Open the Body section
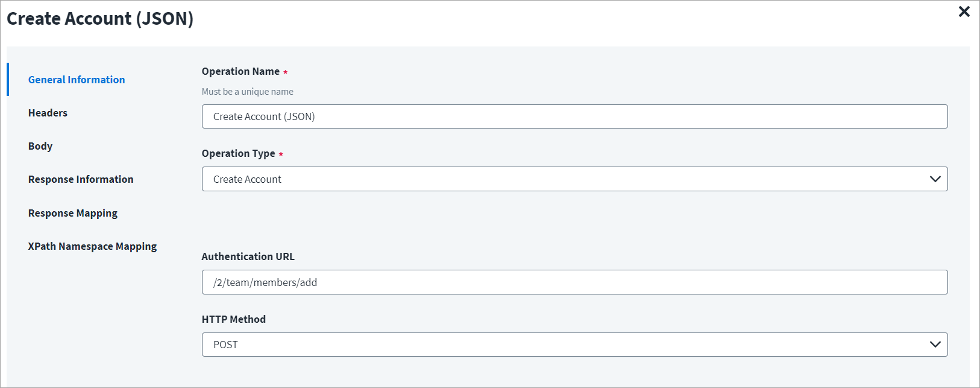Viewport: 980px width, 388px height. [x=40, y=145]
